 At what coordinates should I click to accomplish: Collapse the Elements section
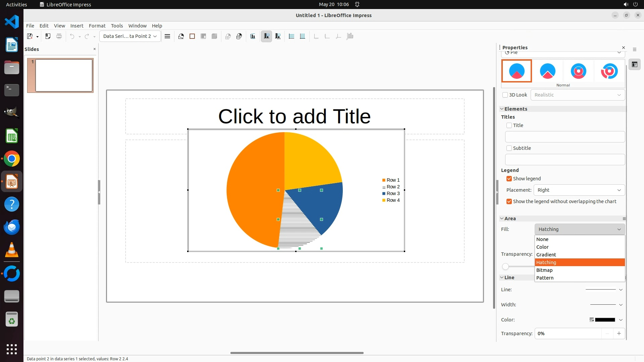coord(502,109)
